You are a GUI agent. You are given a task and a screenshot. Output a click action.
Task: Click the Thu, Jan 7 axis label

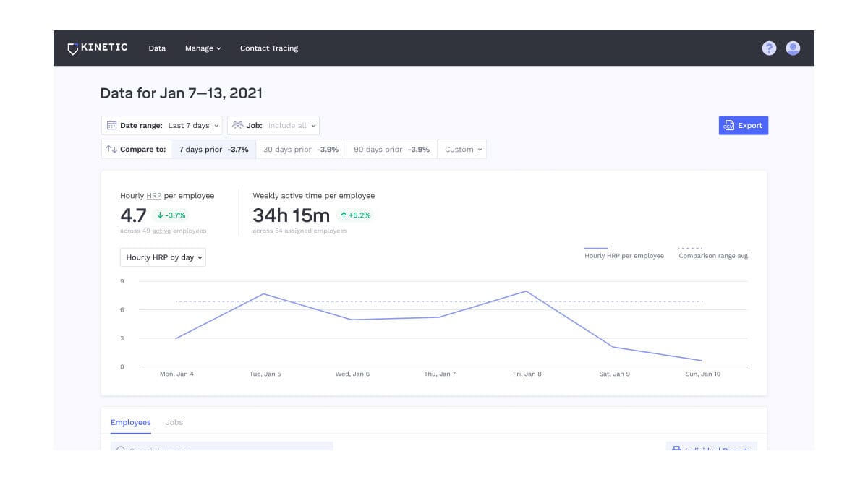pyautogui.click(x=440, y=374)
